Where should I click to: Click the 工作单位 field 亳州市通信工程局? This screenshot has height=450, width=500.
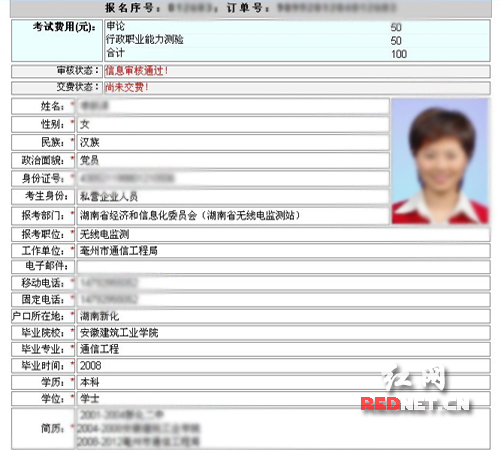(284, 251)
